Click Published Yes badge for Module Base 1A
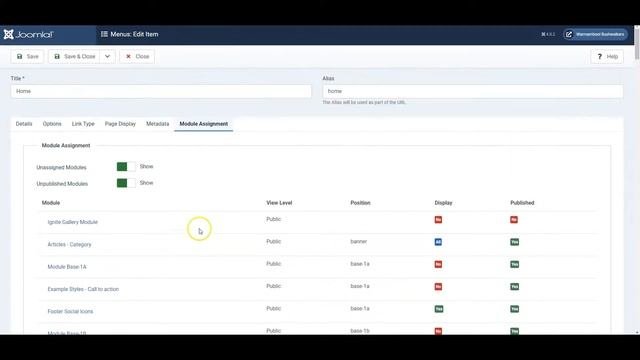 pos(515,264)
